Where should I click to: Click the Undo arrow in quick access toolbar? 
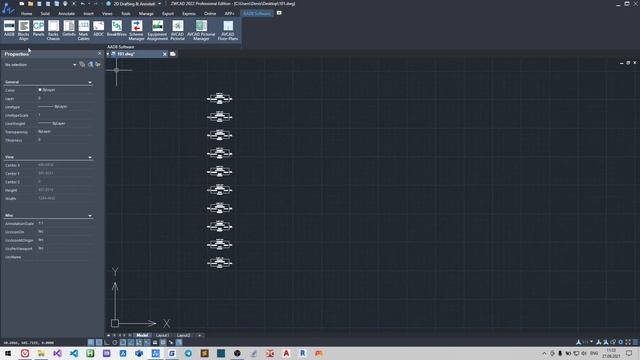(83, 4)
